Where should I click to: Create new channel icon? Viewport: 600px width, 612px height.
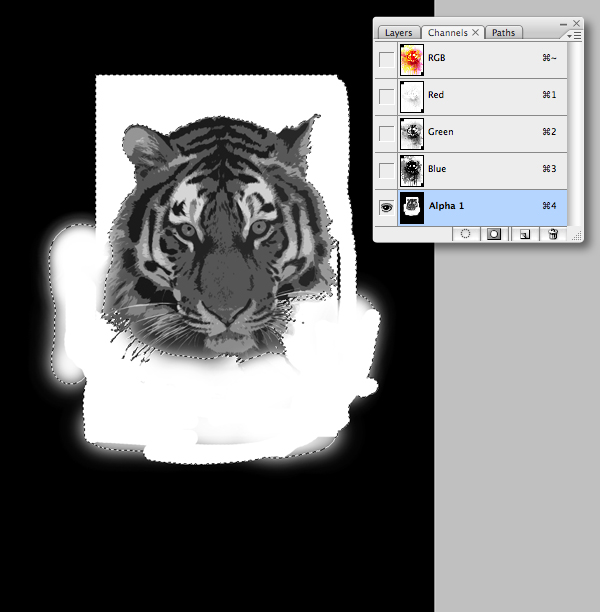(x=525, y=234)
